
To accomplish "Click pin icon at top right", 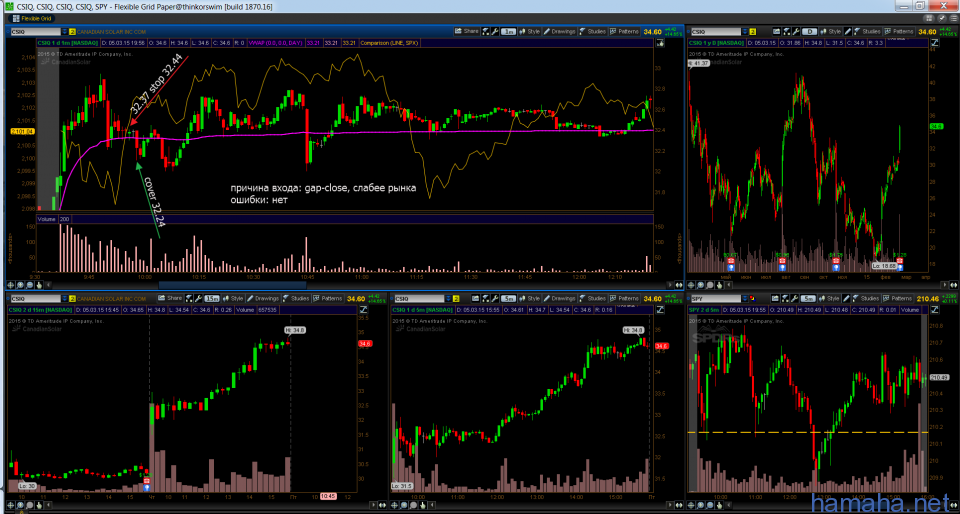I will 942,18.
